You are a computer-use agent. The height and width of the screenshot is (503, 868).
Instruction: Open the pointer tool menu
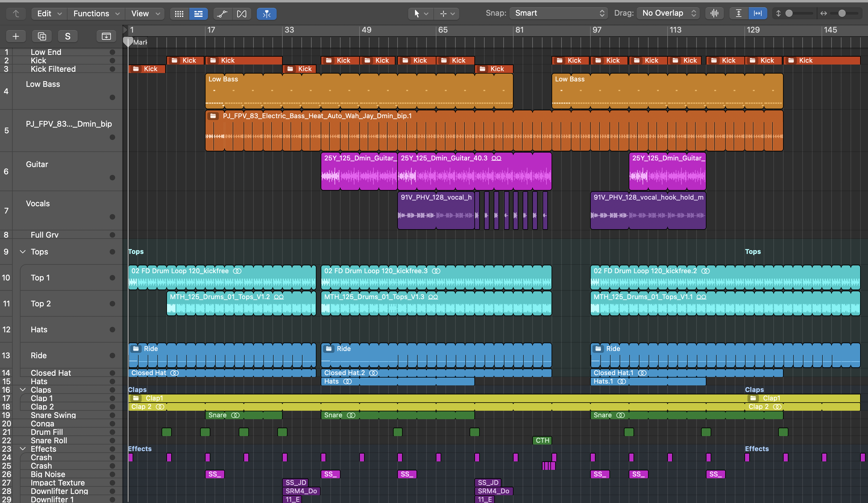(420, 14)
